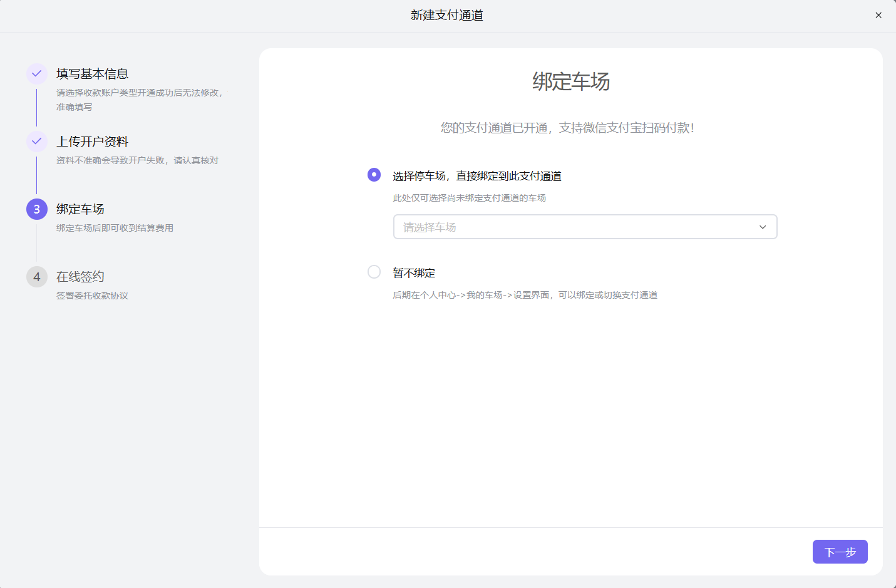Select the filled radio icon beside 选择停车场

374,175
